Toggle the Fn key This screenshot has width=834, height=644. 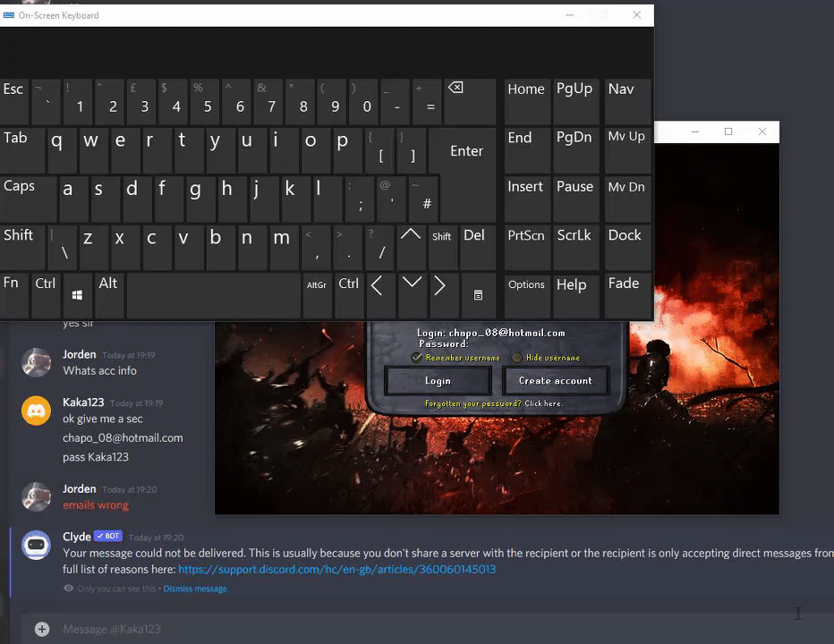pyautogui.click(x=13, y=295)
